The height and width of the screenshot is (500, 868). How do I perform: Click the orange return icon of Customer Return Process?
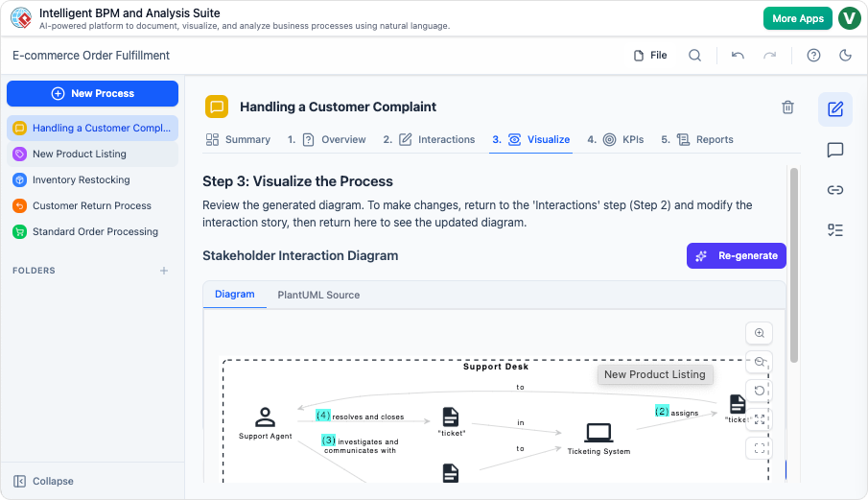[x=19, y=206]
